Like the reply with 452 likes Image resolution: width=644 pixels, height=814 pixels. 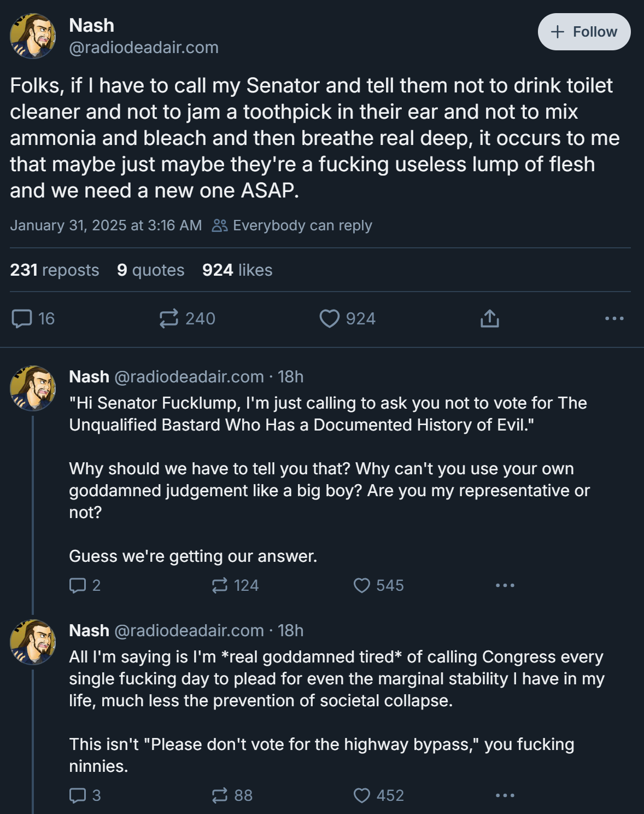tap(378, 795)
